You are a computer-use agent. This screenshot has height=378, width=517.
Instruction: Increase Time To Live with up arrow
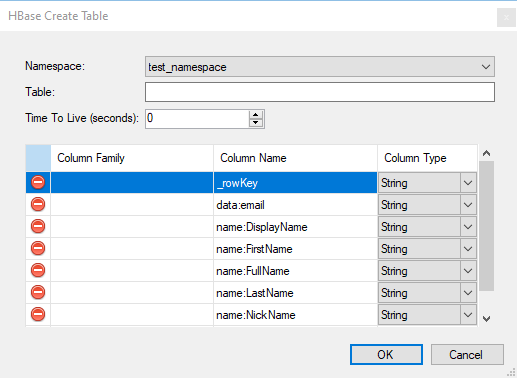tap(256, 115)
